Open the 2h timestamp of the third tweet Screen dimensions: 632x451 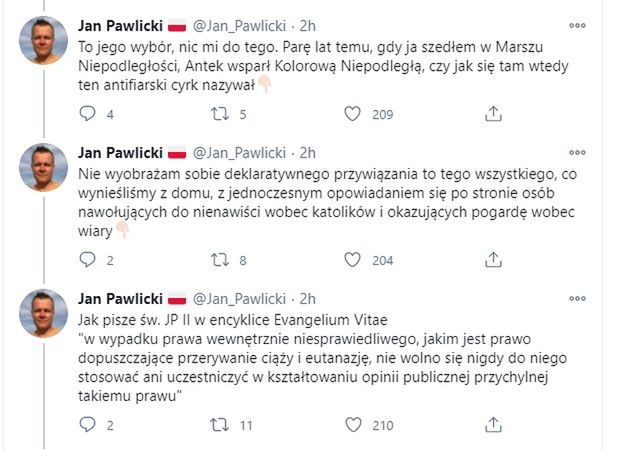(x=307, y=299)
